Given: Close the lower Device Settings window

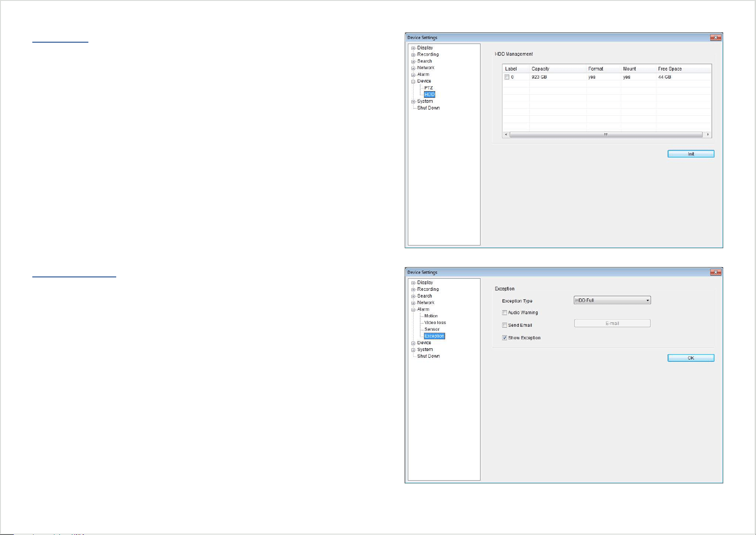Looking at the screenshot, I should 716,272.
